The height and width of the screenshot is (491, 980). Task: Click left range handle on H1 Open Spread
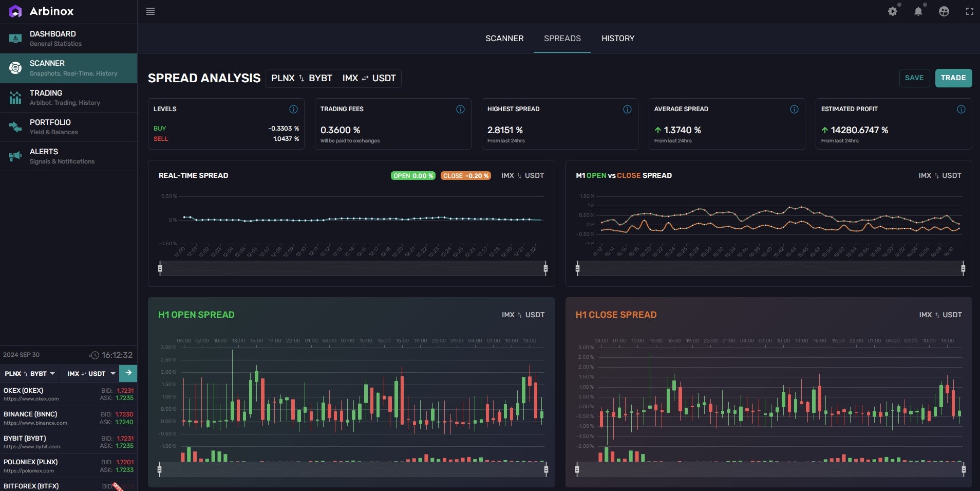(x=159, y=469)
